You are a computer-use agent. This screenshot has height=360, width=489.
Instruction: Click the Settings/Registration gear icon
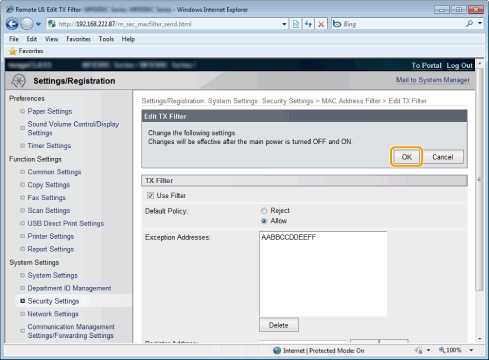click(x=18, y=81)
